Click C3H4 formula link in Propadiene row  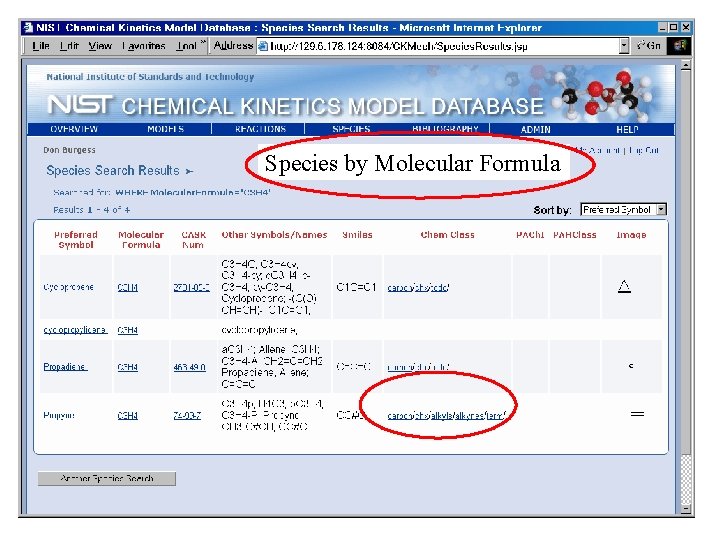pos(128,367)
